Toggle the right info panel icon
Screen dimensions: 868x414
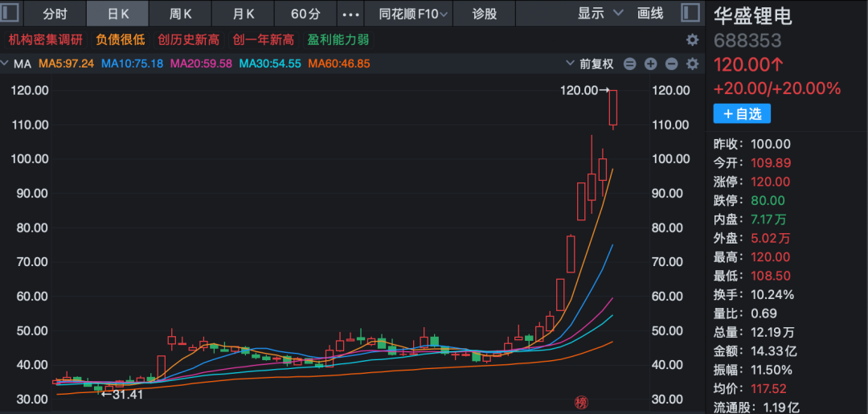[690, 14]
